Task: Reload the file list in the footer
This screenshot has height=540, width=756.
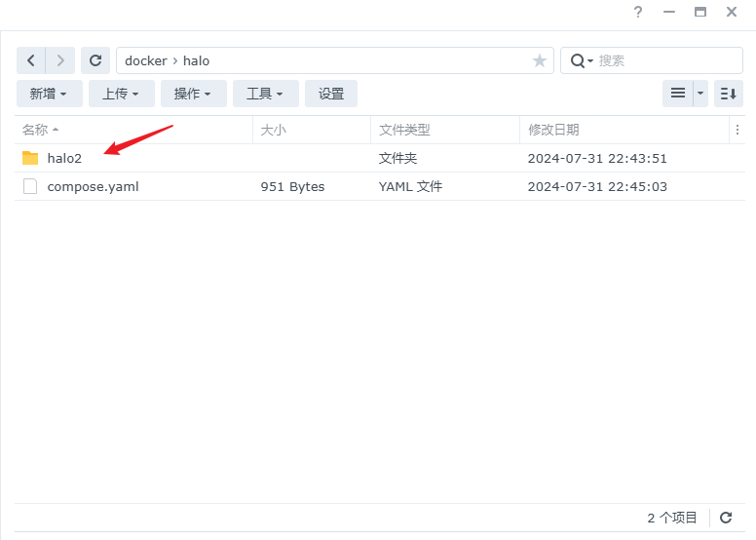Action: pos(726,518)
